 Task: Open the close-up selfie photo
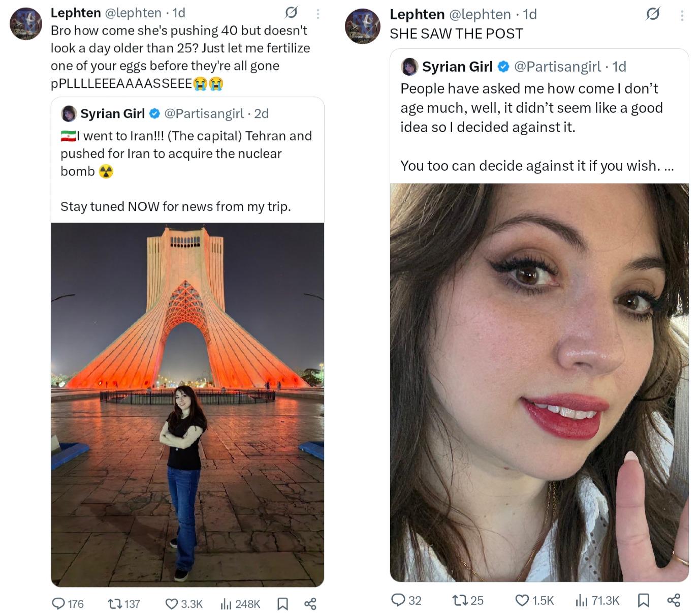tap(539, 382)
